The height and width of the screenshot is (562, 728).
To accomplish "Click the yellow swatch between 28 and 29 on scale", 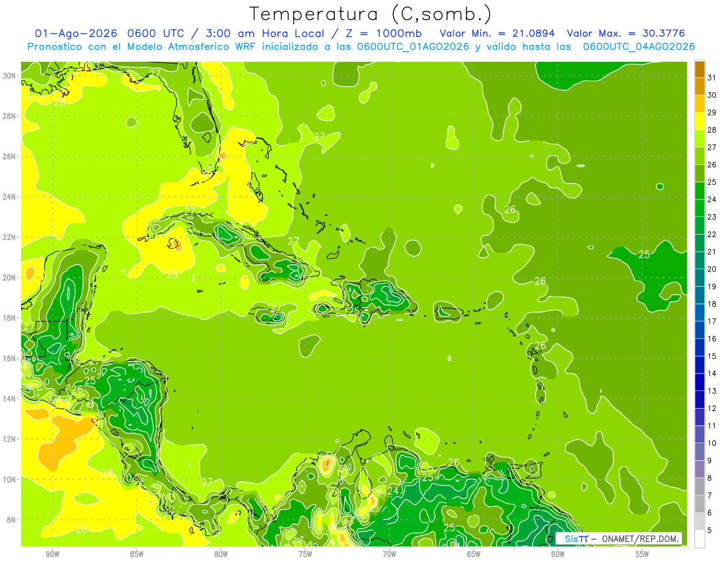I will point(699,121).
